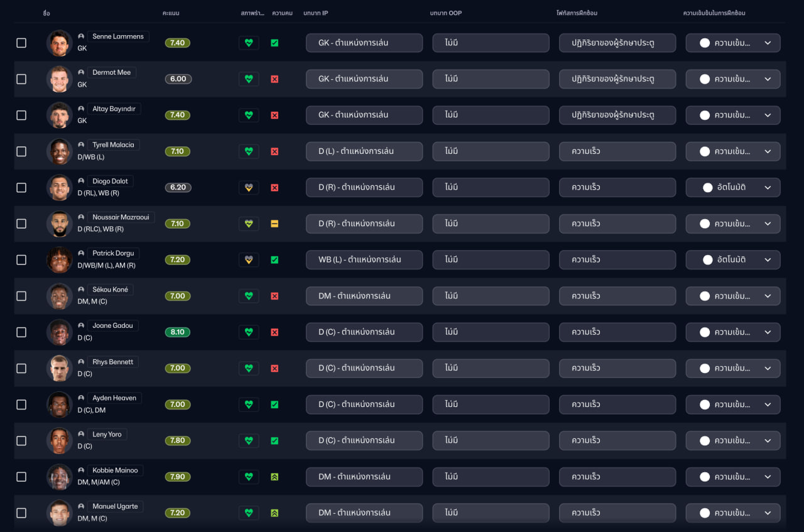Click Leny Yoro's green check sharpness icon
Screen dimensions: 804x532
(x=274, y=441)
